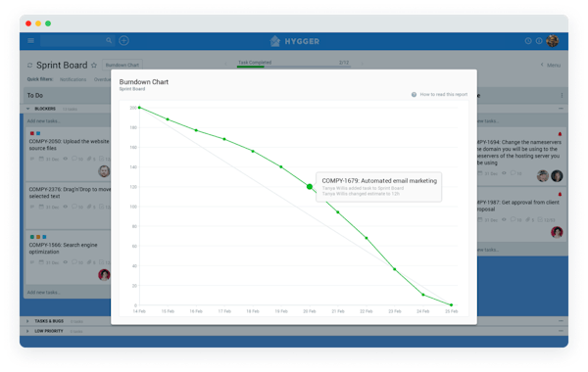588x372 pixels.
Task: Click the calendar date icon on COMPY-2050
Action: pyautogui.click(x=41, y=159)
